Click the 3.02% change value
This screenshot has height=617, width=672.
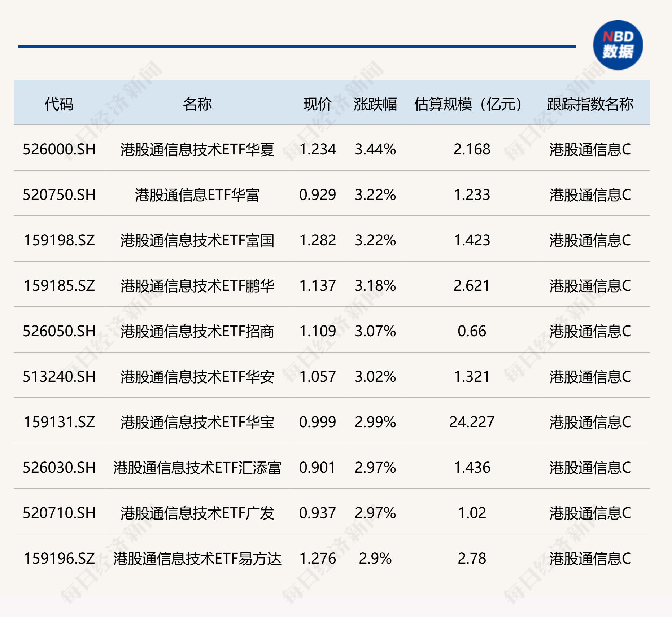click(x=375, y=377)
